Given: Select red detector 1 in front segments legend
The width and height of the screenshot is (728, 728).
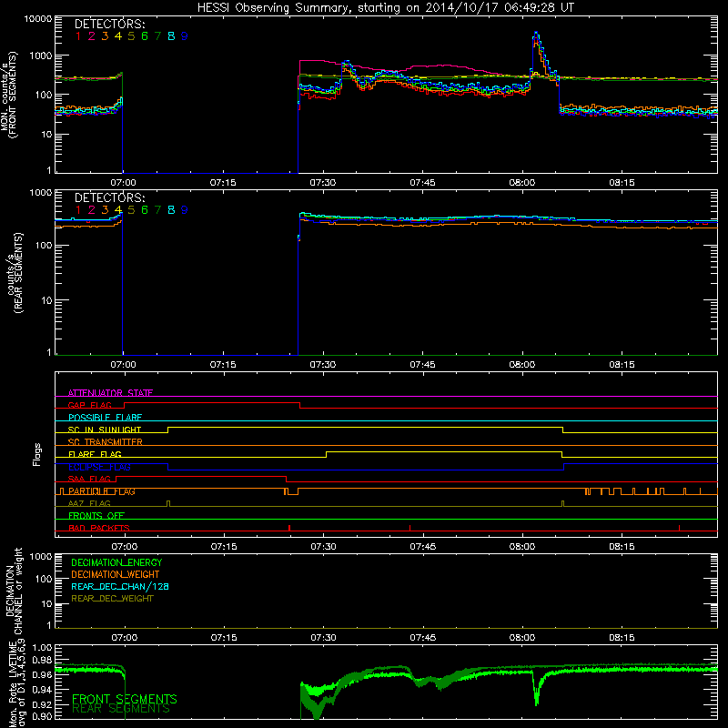Looking at the screenshot, I should point(78,36).
